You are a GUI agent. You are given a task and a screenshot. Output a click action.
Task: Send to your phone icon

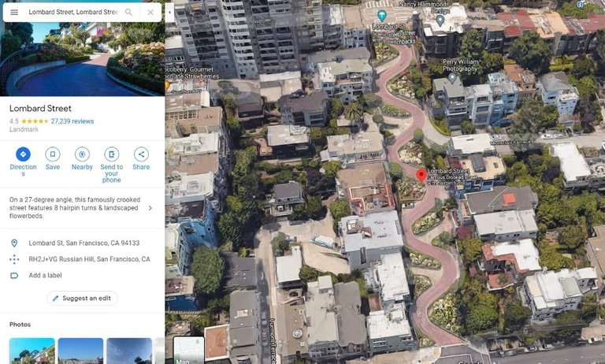point(112,154)
